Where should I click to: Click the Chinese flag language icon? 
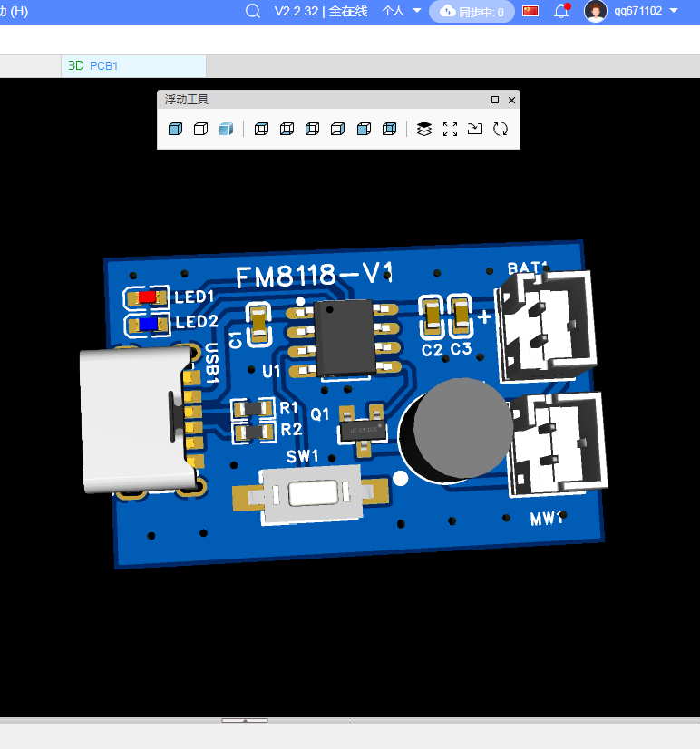pyautogui.click(x=530, y=11)
